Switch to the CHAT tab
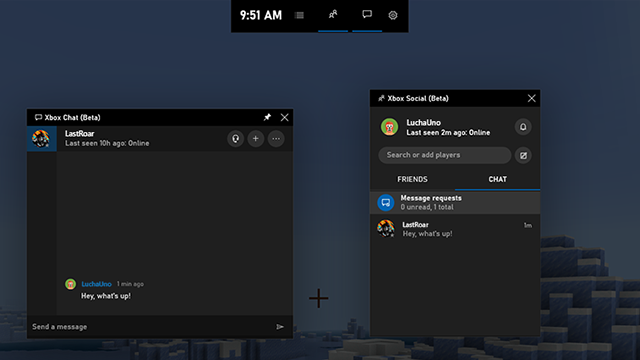Screen dimensions: 640x360 (x=498, y=179)
